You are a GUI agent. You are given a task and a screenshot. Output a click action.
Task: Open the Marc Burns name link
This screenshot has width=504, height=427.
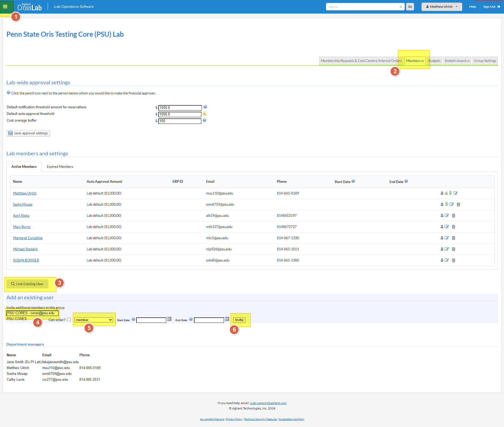(x=22, y=227)
